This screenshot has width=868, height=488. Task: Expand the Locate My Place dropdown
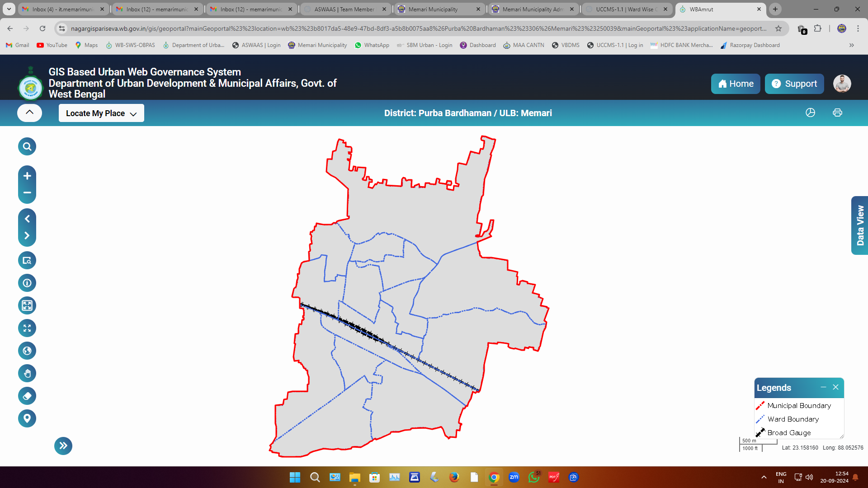pyautogui.click(x=101, y=113)
